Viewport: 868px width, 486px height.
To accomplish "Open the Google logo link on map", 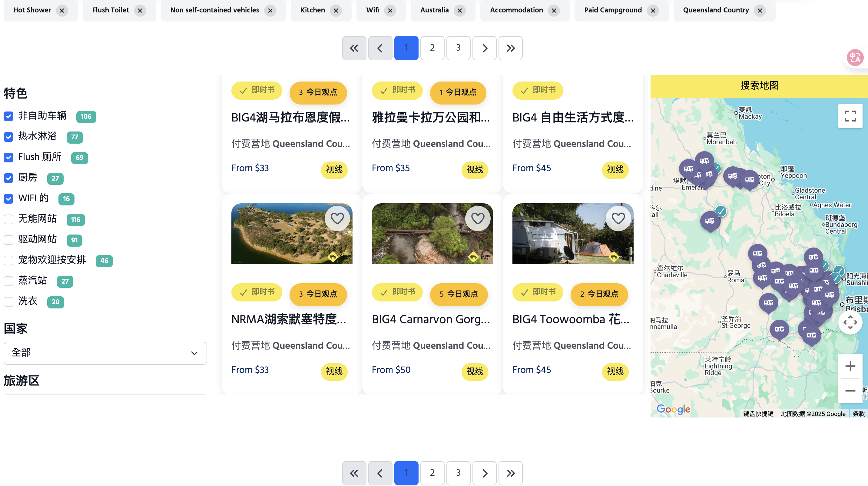I will pyautogui.click(x=673, y=409).
